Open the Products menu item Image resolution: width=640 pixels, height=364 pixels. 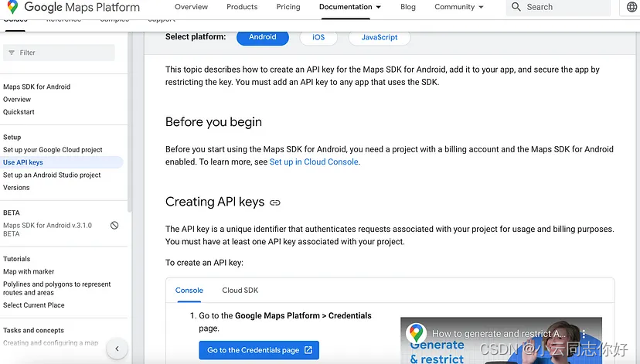pyautogui.click(x=242, y=7)
